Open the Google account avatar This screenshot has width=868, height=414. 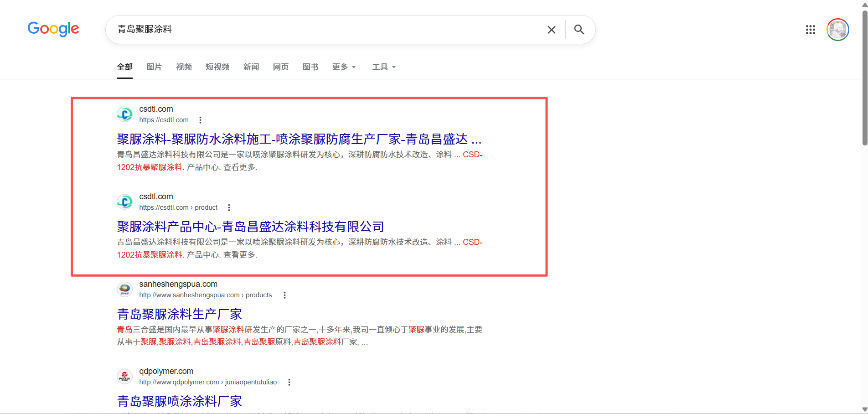[838, 30]
